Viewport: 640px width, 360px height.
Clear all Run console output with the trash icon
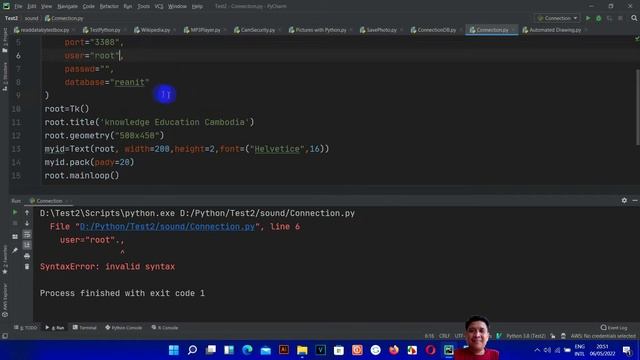pos(27,267)
